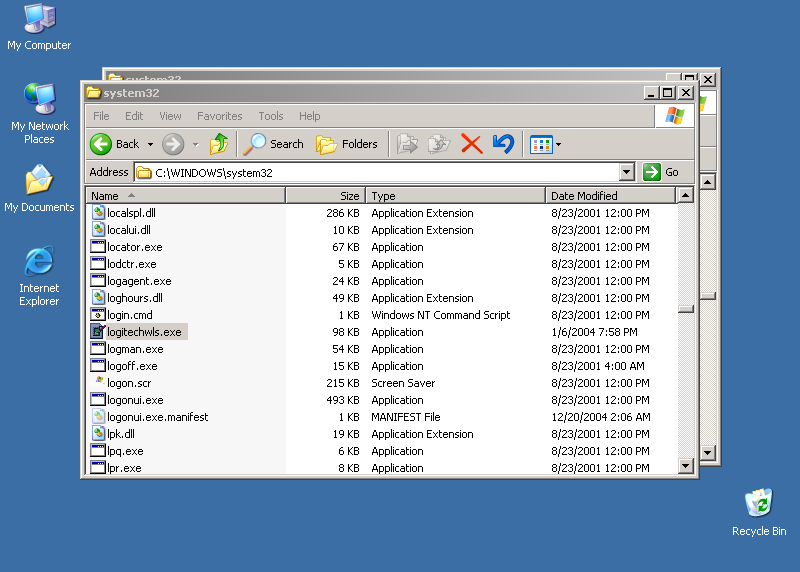This screenshot has height=572, width=800.
Task: Select the logonui.exe.manifest file name
Action: 158,417
